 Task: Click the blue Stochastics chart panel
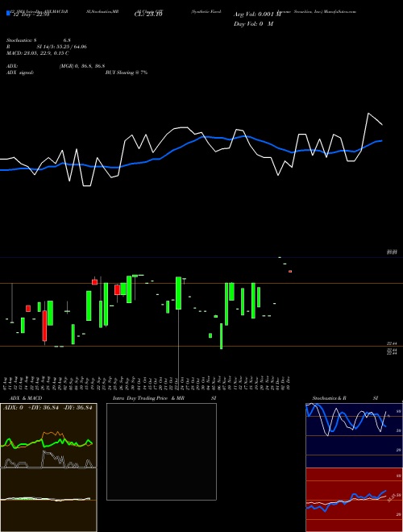(354, 435)
